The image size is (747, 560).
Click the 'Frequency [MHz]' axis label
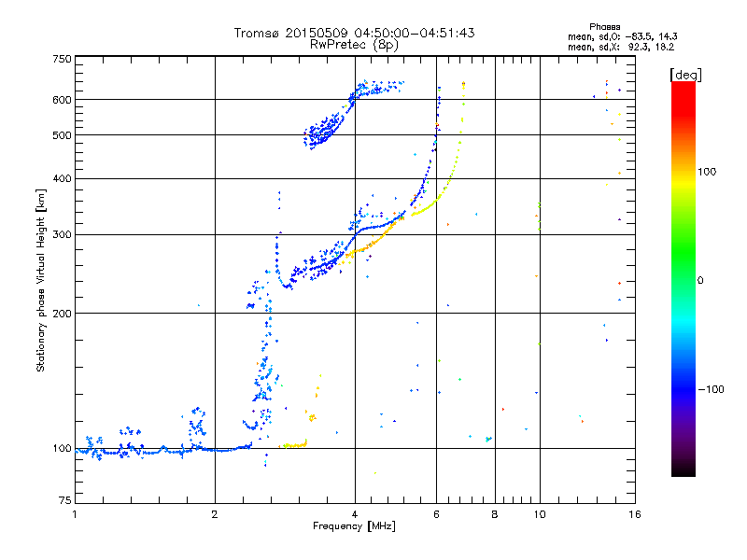pos(354,526)
